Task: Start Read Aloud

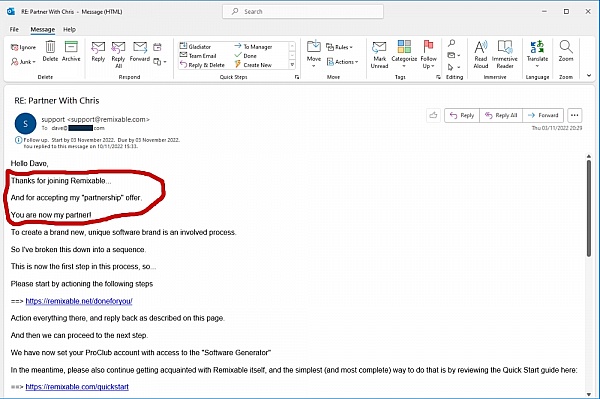Action: point(481,55)
